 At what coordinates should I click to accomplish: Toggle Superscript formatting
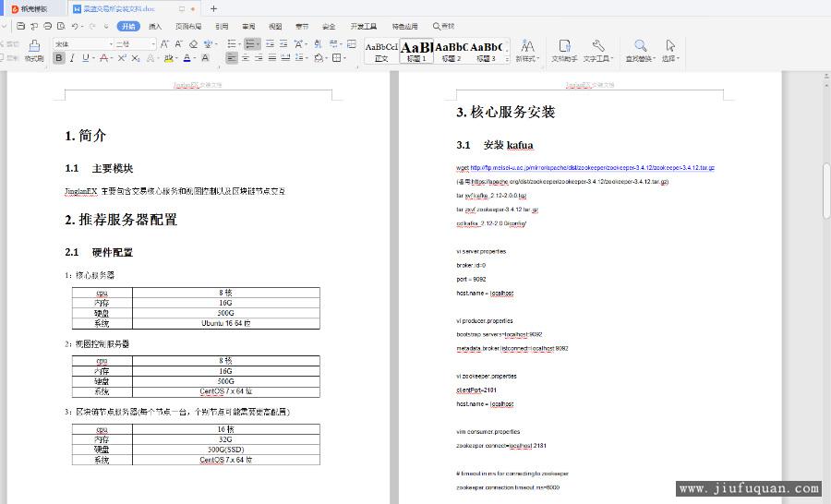[x=122, y=58]
